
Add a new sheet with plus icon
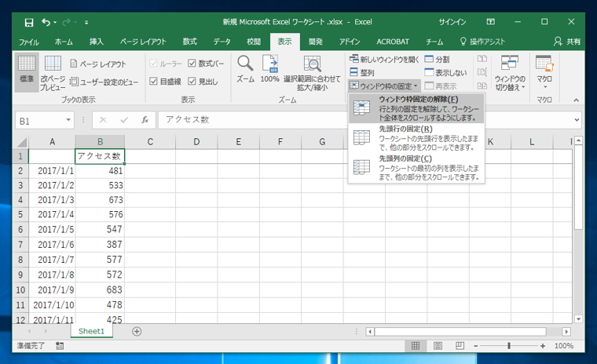tap(137, 332)
